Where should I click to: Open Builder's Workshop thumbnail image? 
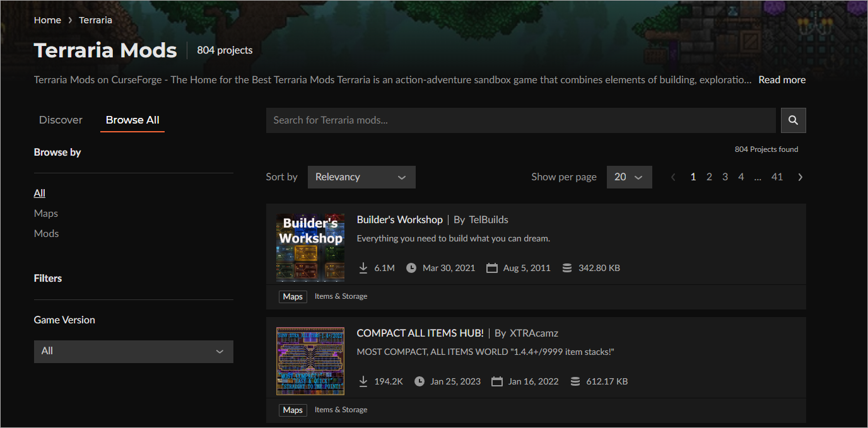point(310,248)
